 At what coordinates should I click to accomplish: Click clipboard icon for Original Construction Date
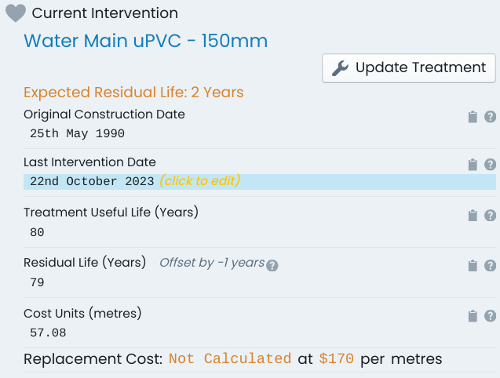473,117
